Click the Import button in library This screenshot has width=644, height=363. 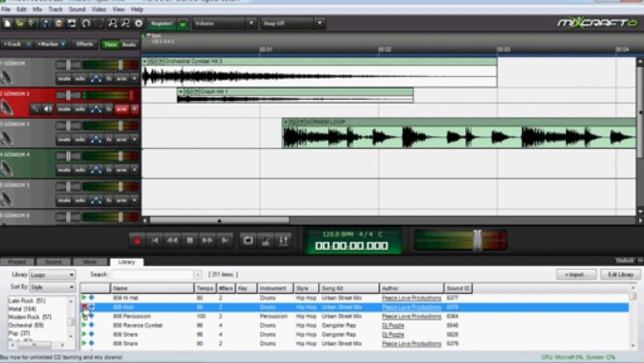coord(576,275)
